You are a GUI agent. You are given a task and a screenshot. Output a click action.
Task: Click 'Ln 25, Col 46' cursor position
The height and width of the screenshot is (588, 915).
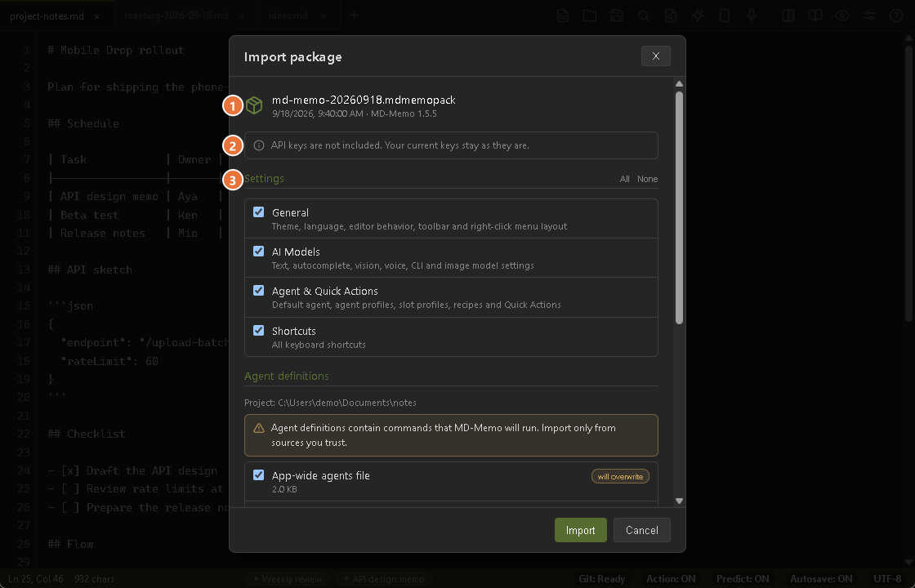[36, 579]
